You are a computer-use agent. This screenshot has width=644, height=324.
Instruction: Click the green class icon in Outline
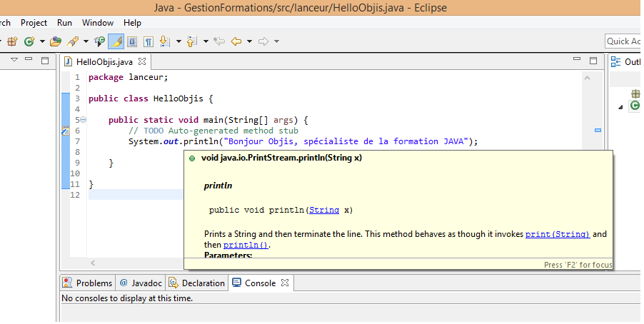pos(635,106)
